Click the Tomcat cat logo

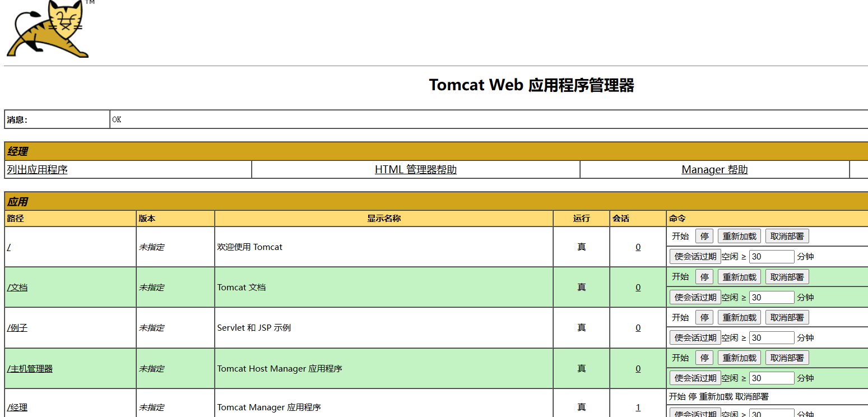click(x=48, y=29)
